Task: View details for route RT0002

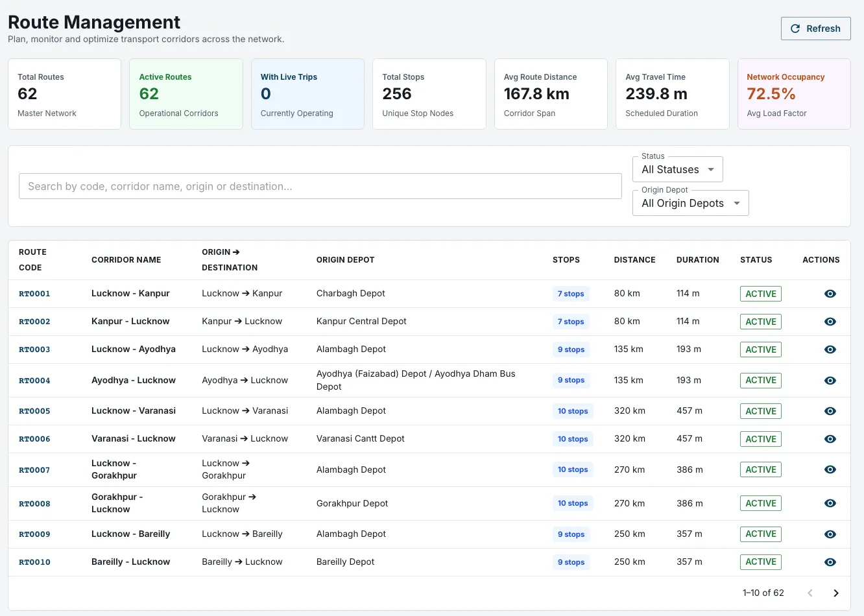Action: coord(830,322)
